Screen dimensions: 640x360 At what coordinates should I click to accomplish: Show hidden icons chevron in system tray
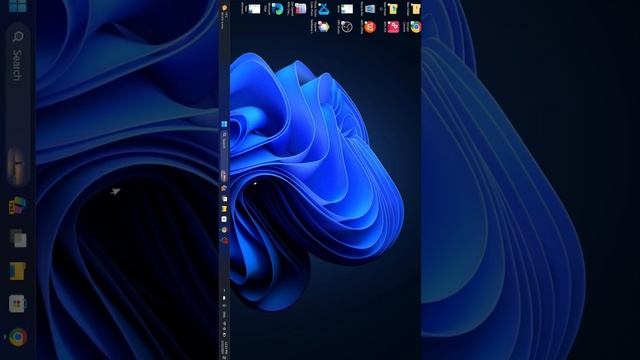pos(224,290)
